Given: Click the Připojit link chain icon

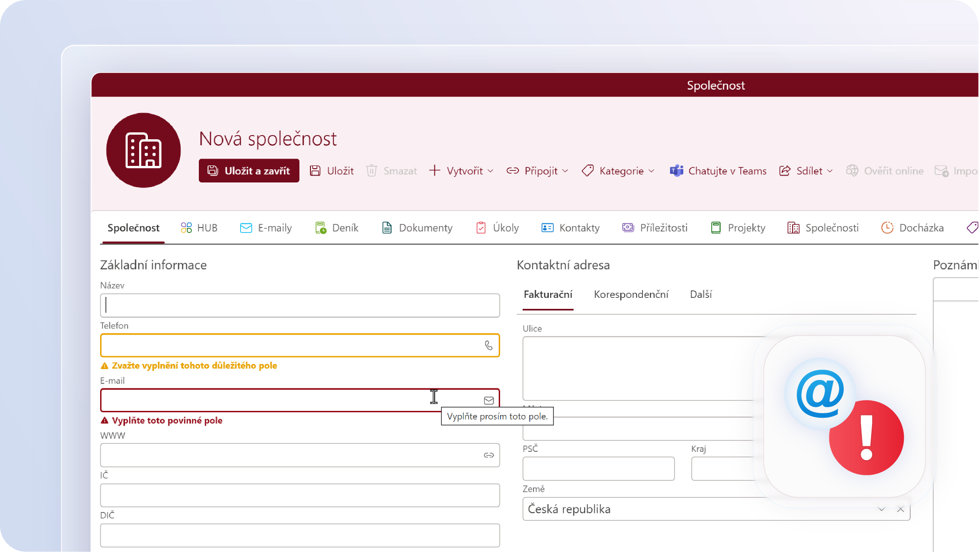Looking at the screenshot, I should pyautogui.click(x=513, y=171).
